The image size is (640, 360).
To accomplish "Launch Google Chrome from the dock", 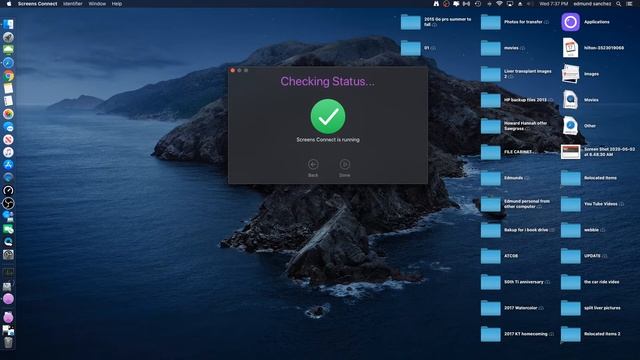I will click(x=8, y=76).
